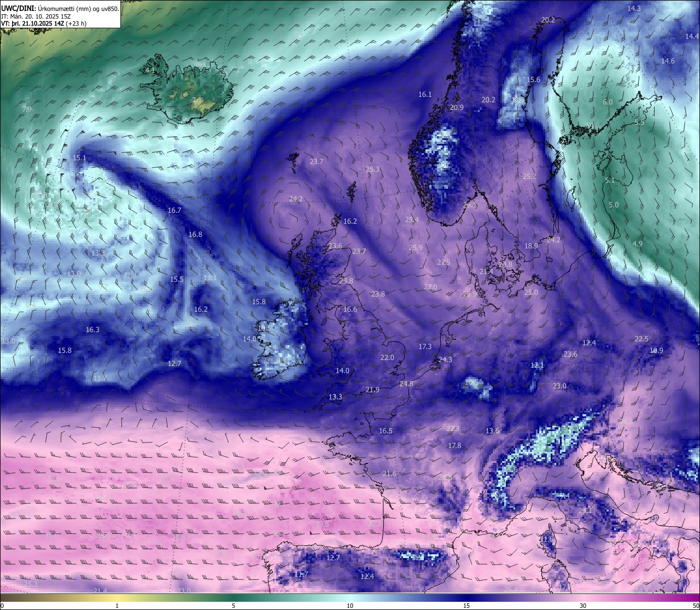700x610 pixels.
Task: Click the VT: þri. 21.10.2025 14Z valid-time line
Action: 44,24
